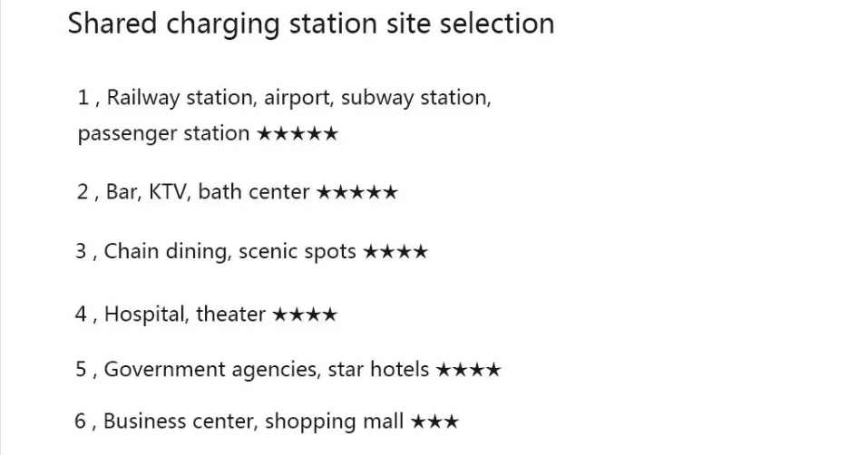The height and width of the screenshot is (455, 868).
Task: Select the "Hospital, theater" text
Action: point(184,315)
